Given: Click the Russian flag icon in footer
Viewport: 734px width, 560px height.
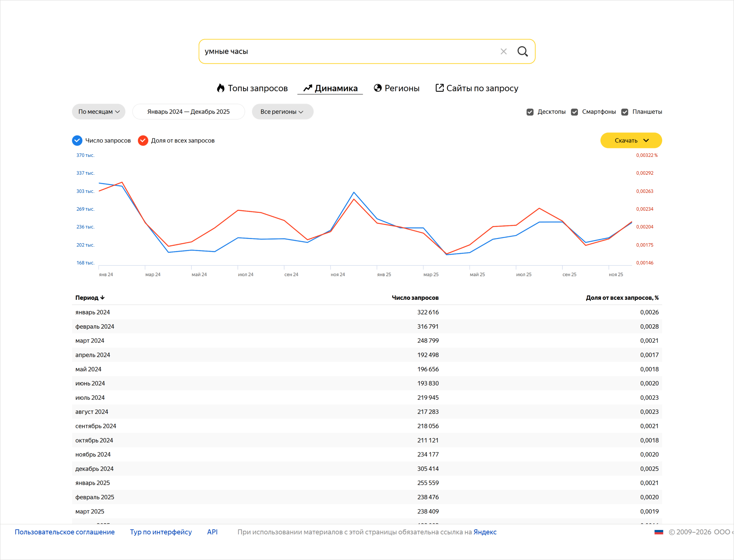Looking at the screenshot, I should click(x=659, y=532).
